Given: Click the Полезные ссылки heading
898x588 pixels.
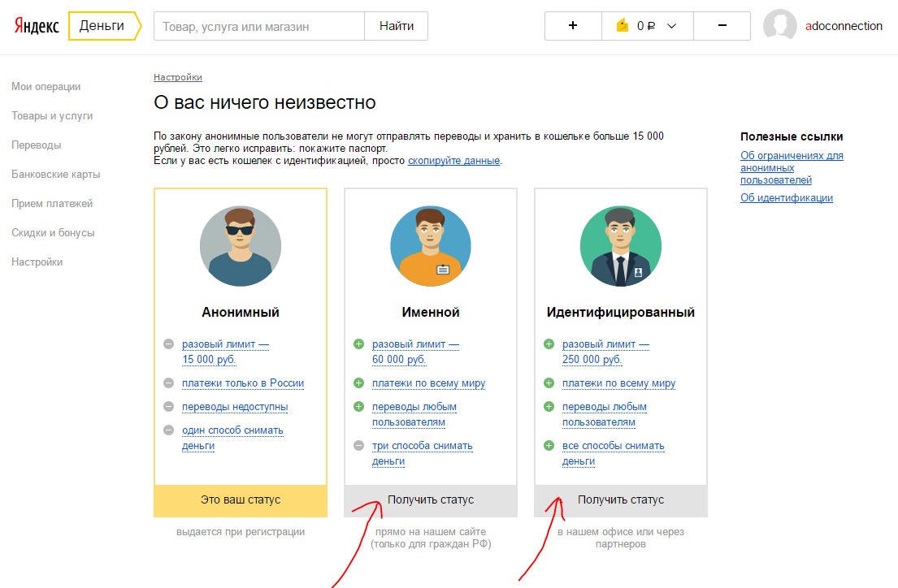Looking at the screenshot, I should pos(792,136).
